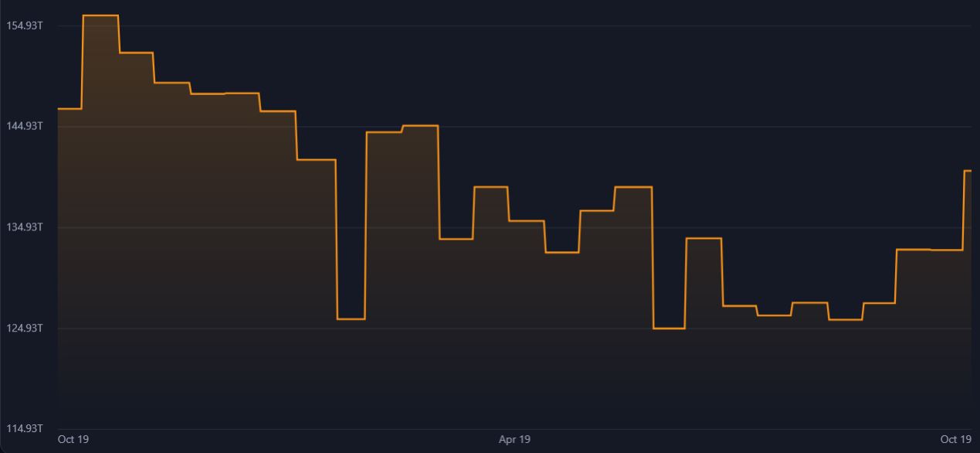This screenshot has width=980, height=453.
Task: Click the lowest plateau touching the 124.93T gridline
Action: [669, 329]
